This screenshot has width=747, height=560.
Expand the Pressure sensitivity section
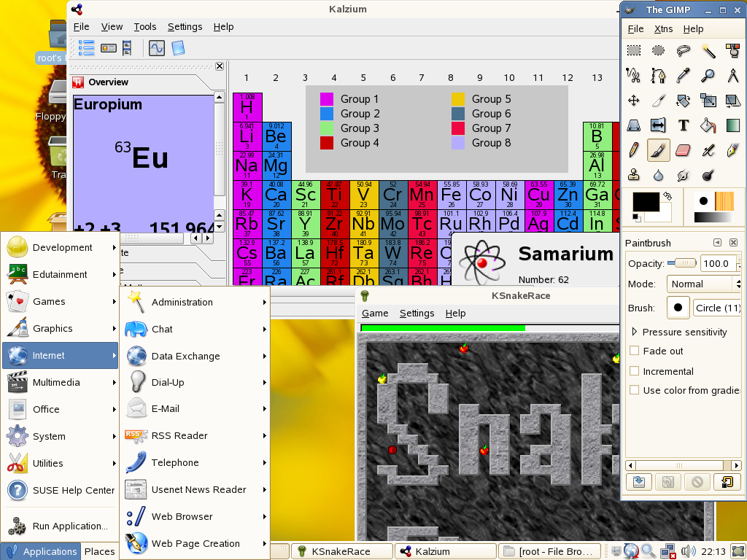[x=635, y=332]
